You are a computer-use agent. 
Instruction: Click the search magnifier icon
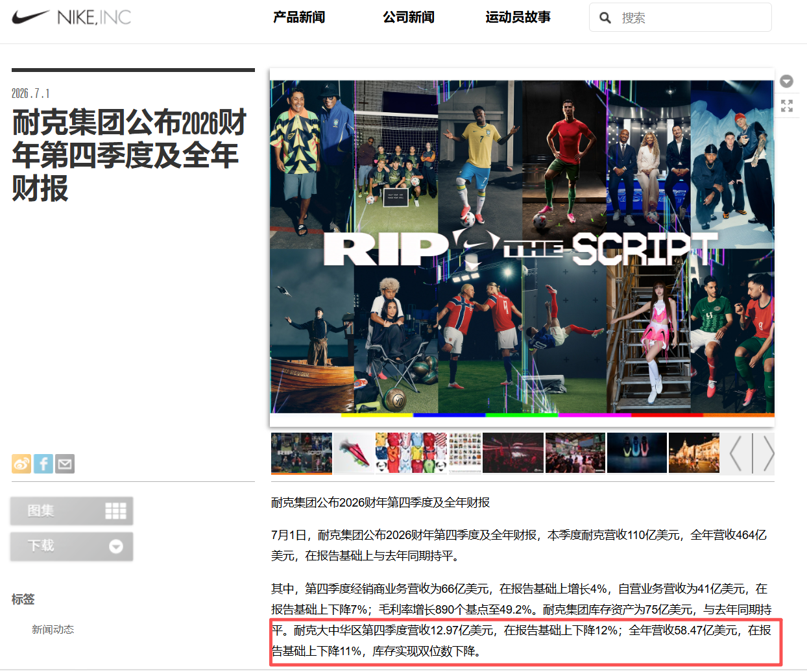click(605, 18)
